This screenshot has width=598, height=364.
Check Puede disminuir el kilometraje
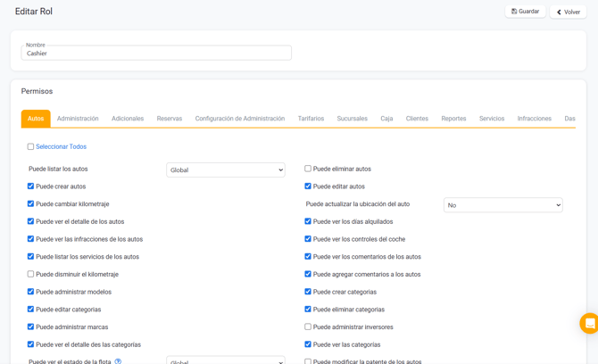pos(30,274)
